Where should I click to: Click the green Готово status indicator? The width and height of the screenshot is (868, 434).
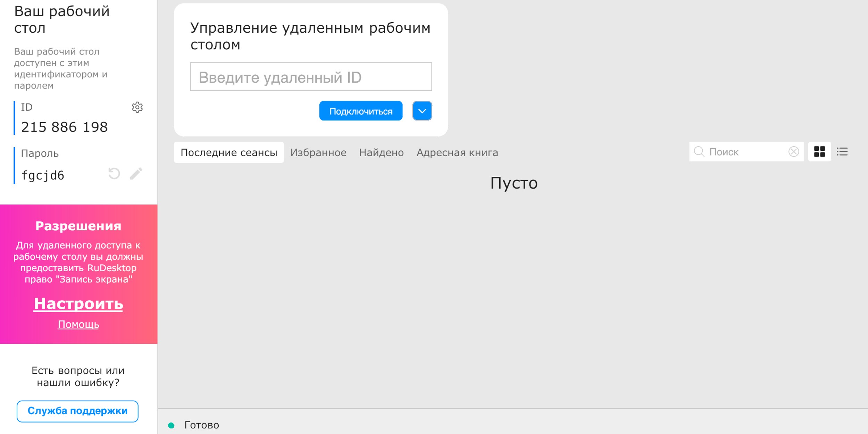pyautogui.click(x=171, y=425)
